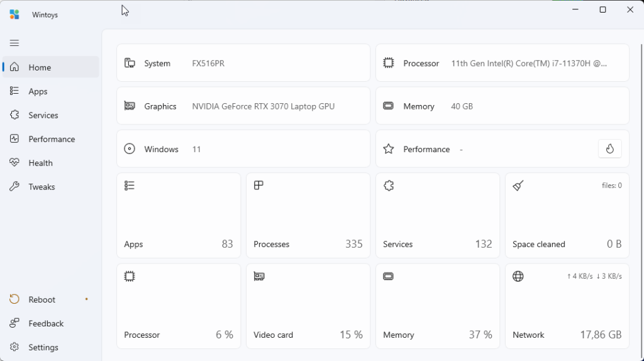
Task: Open the Services 132 tile
Action: [x=438, y=215]
